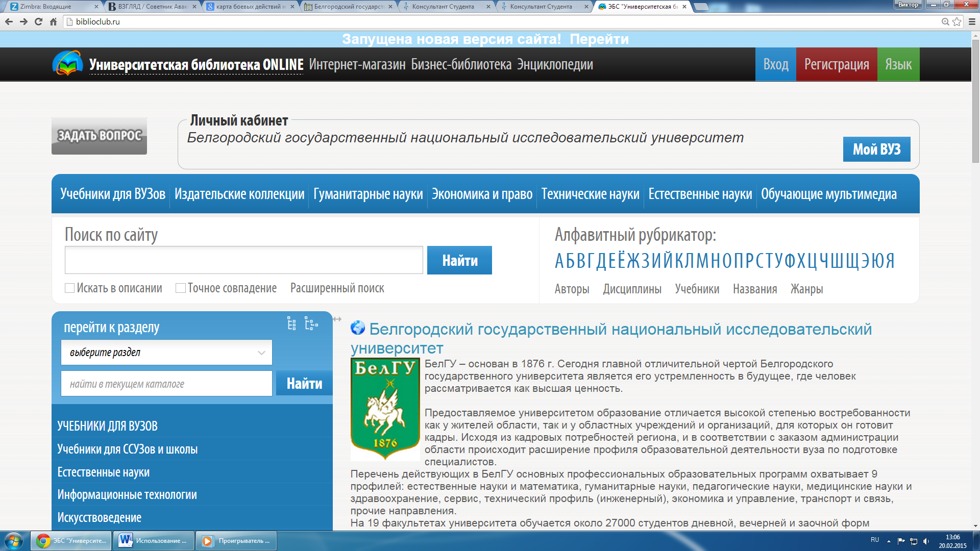
Task: Click the browser back arrow
Action: pos(9,21)
